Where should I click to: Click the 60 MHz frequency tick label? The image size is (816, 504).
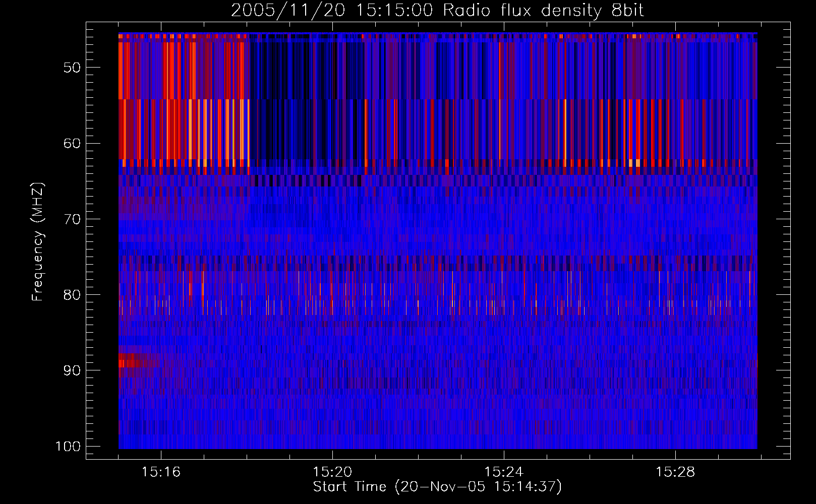click(x=72, y=143)
